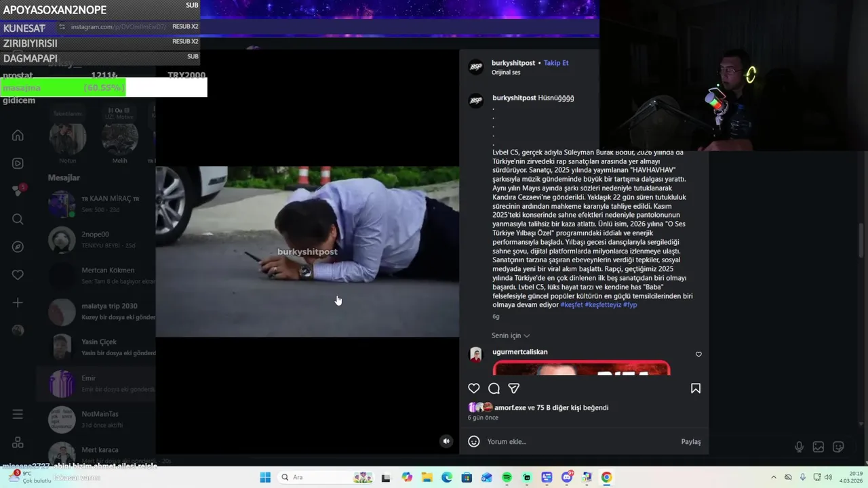View '75 B diğer kişi' likers list
This screenshot has height=488, width=868.
click(559, 407)
